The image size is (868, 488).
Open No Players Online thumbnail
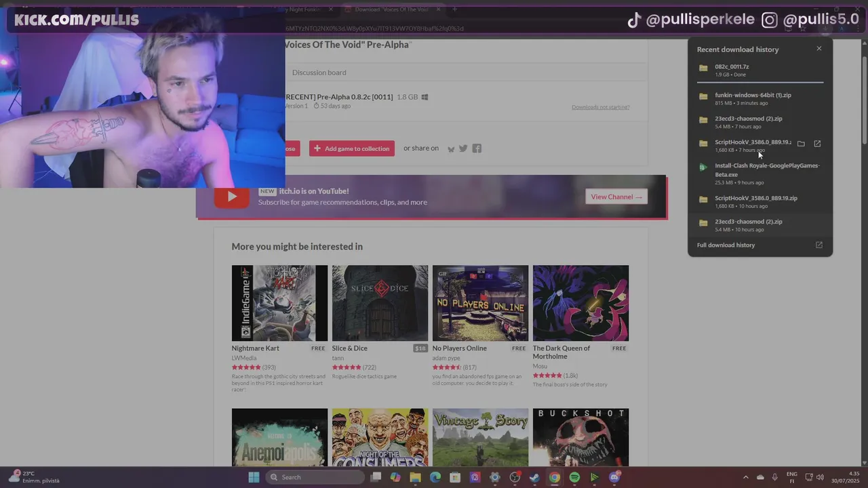(x=480, y=303)
